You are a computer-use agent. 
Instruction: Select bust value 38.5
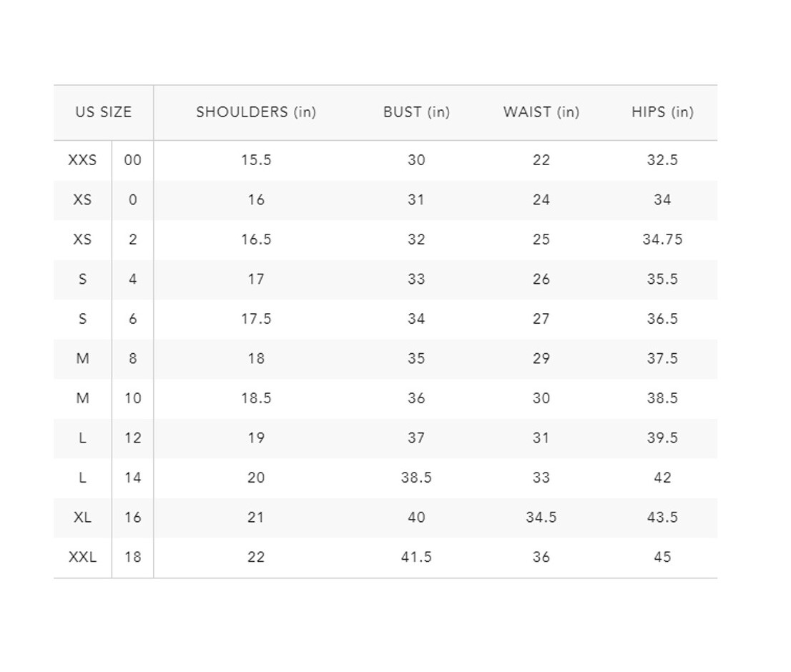click(416, 478)
